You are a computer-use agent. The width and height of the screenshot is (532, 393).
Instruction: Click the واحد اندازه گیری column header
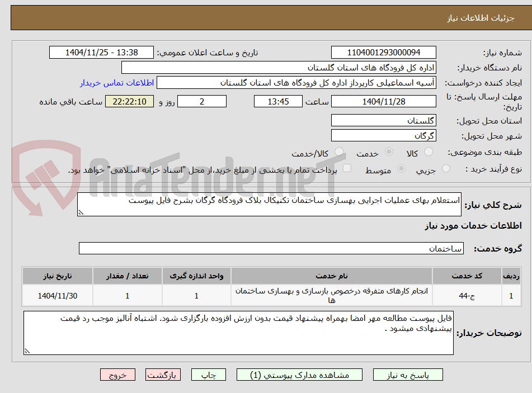196,276
